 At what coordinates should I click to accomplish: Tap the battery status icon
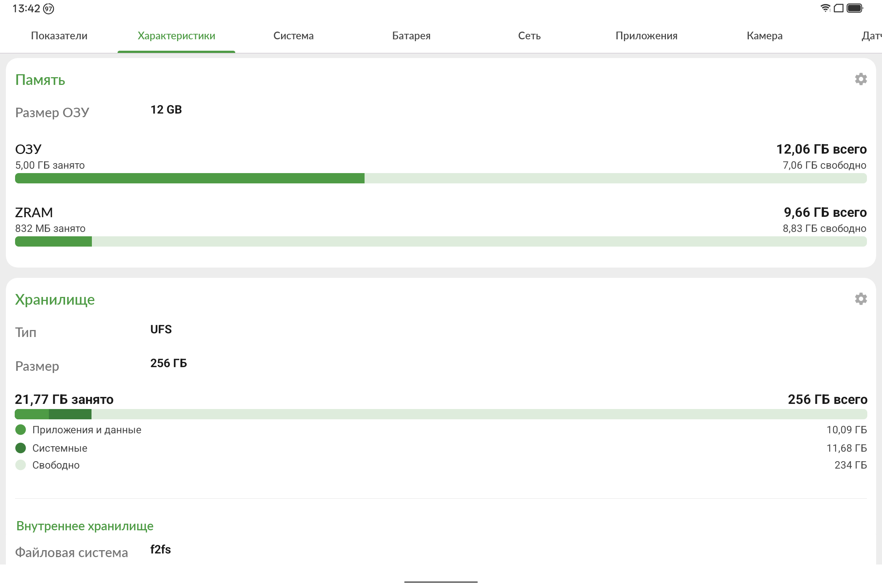855,8
